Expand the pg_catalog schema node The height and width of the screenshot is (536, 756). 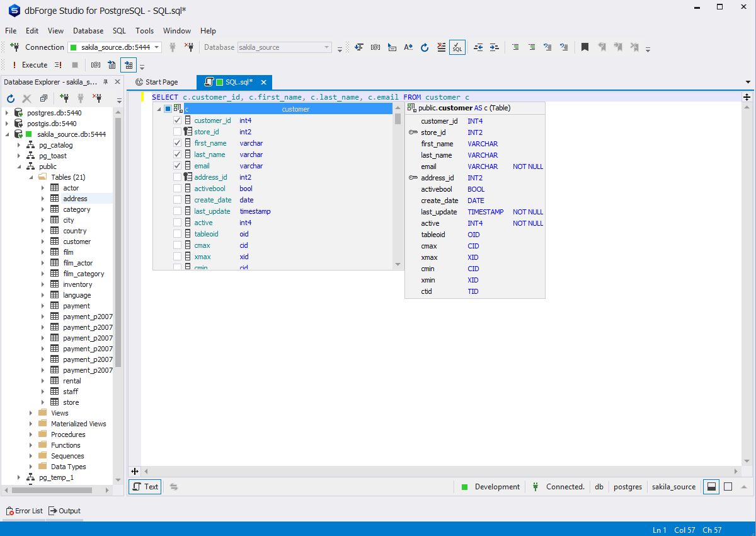pos(19,145)
